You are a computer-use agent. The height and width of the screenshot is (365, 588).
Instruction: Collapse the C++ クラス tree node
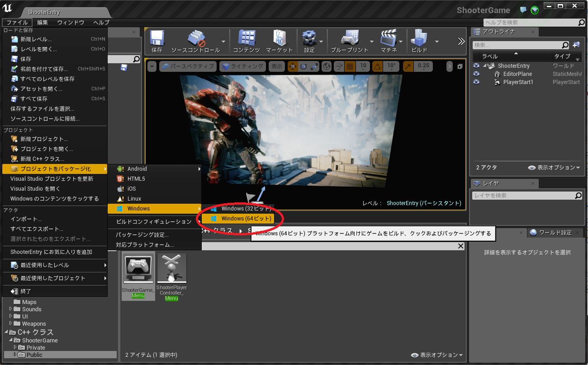click(7, 332)
